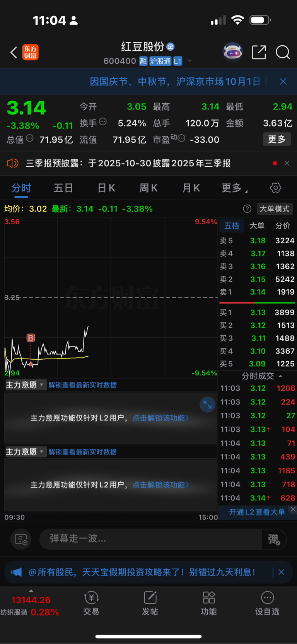Viewport: 297px width, 644px height.
Task: Click 开通L2查看大单 link
Action: [257, 512]
